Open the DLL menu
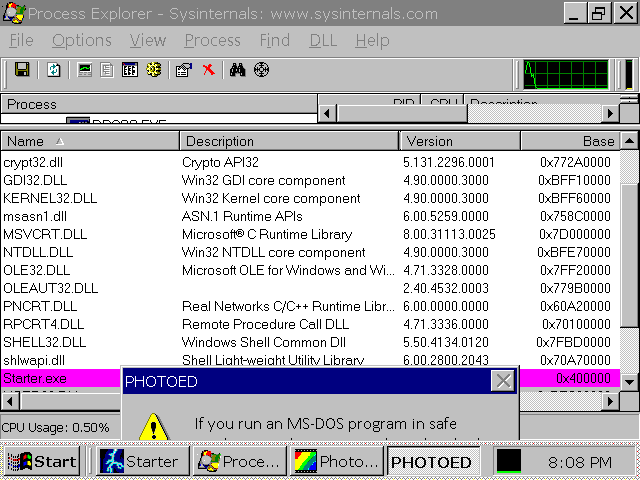640x480 pixels. pos(323,40)
